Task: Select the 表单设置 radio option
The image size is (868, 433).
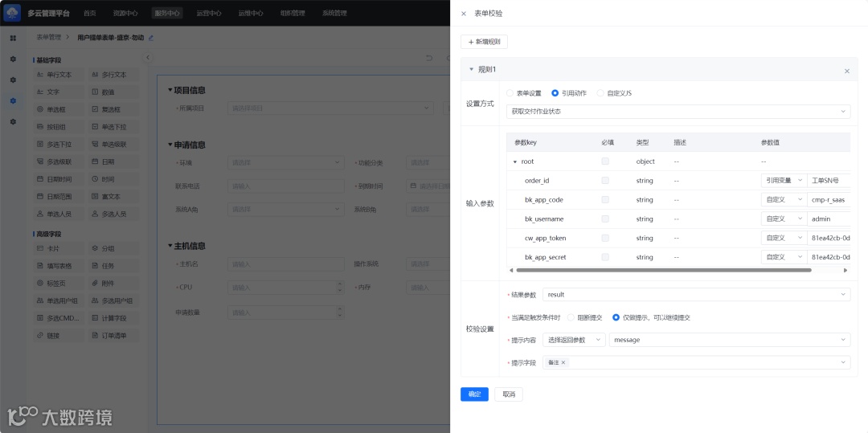Action: pos(524,93)
